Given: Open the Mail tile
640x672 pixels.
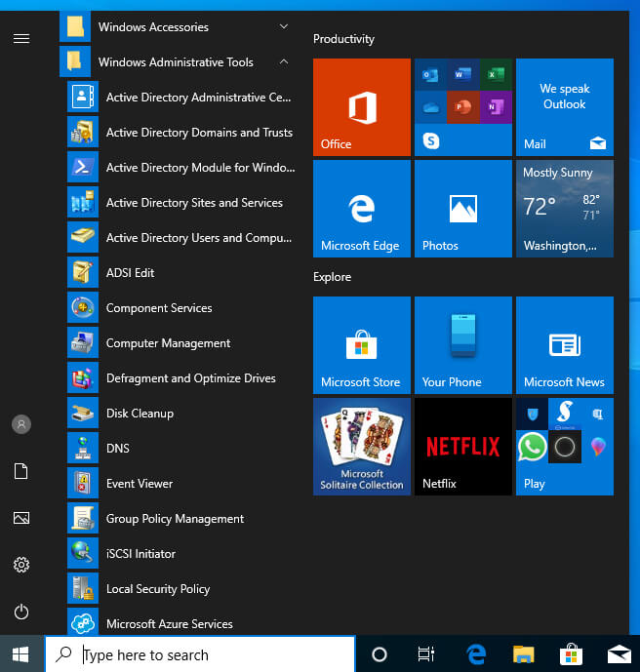Looking at the screenshot, I should click(565, 107).
